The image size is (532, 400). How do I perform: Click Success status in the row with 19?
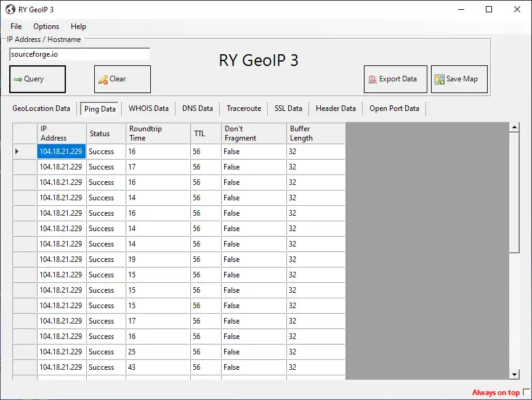[x=106, y=259]
